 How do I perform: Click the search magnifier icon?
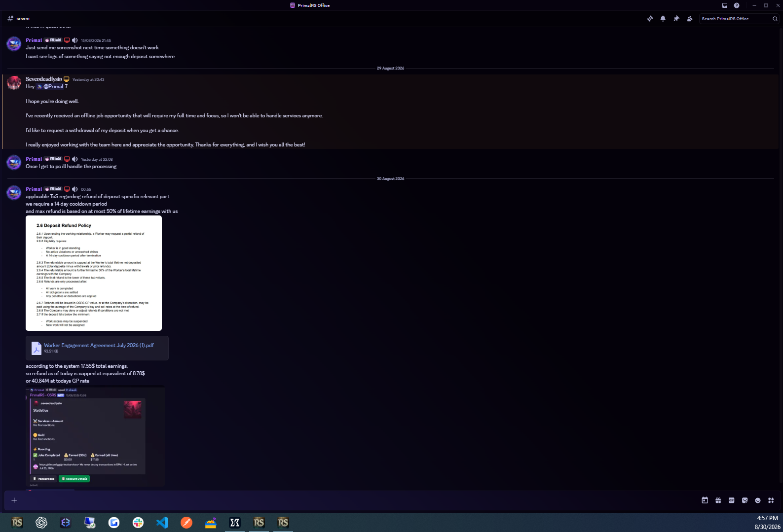click(775, 19)
